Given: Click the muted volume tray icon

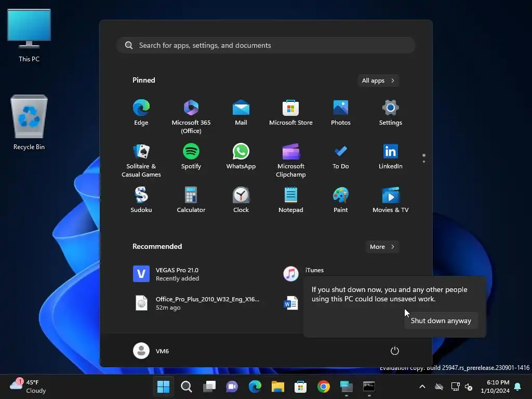Looking at the screenshot, I should 469,387.
